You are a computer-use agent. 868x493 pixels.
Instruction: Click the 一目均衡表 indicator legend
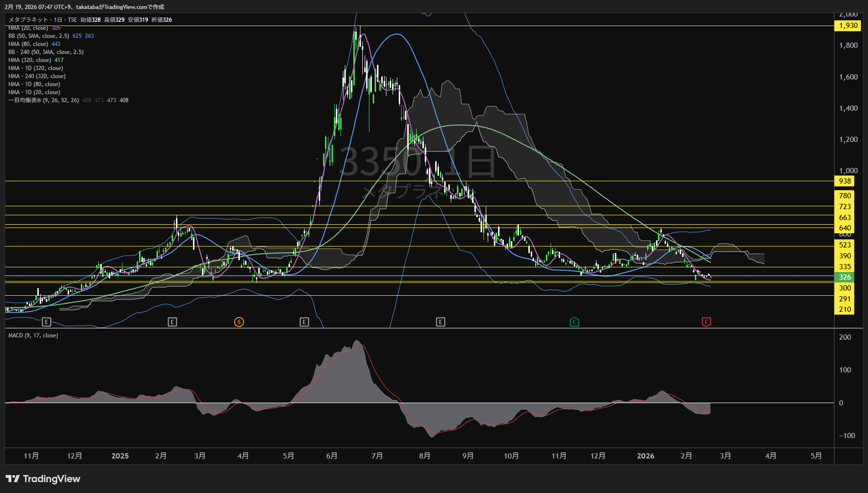[x=44, y=100]
